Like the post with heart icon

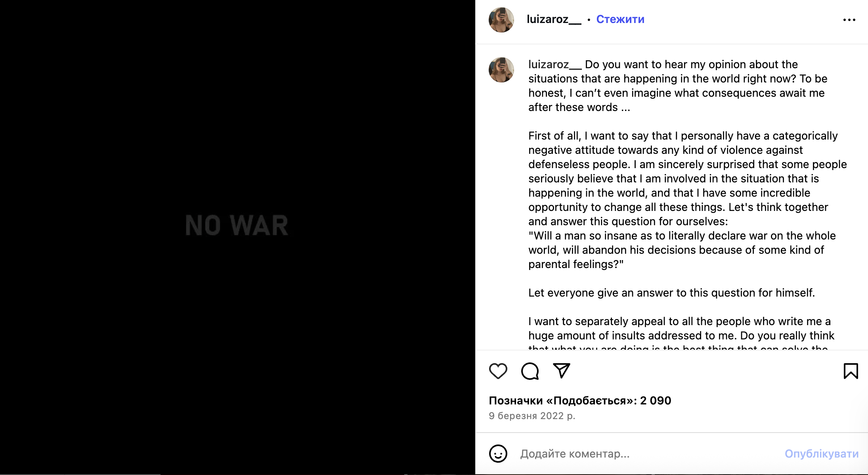[498, 371]
